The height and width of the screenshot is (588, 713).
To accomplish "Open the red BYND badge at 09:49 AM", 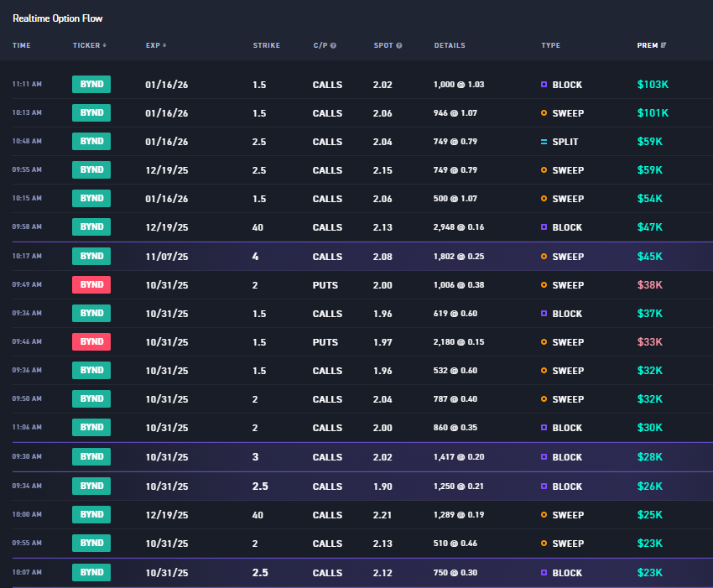I will click(x=91, y=284).
